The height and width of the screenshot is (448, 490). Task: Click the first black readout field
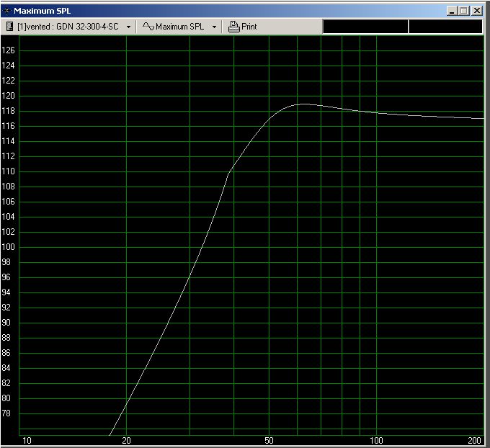pos(365,27)
